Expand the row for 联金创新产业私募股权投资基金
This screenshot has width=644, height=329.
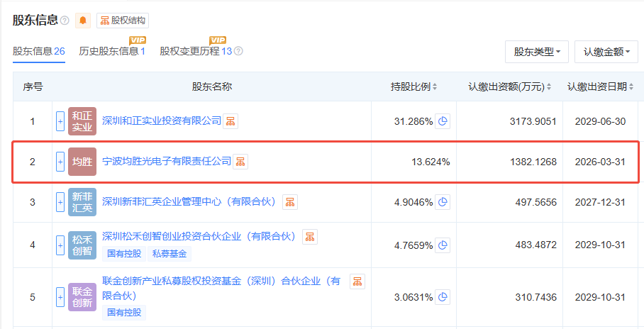click(60, 297)
